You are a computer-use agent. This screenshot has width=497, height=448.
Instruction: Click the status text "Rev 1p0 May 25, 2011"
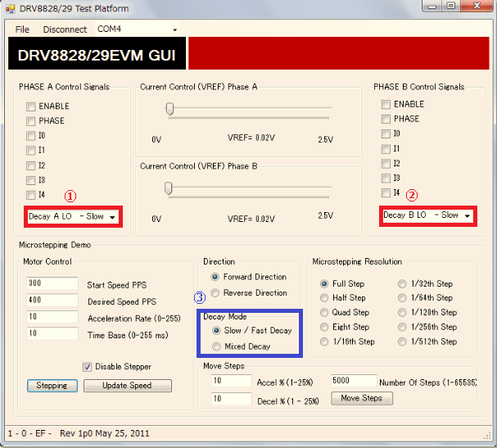coord(105,433)
